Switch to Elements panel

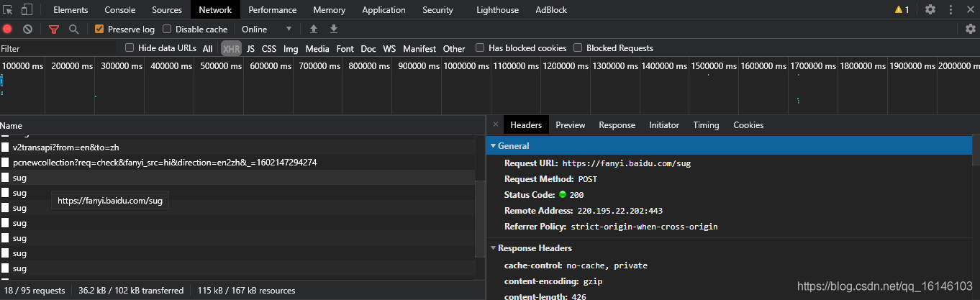(71, 10)
